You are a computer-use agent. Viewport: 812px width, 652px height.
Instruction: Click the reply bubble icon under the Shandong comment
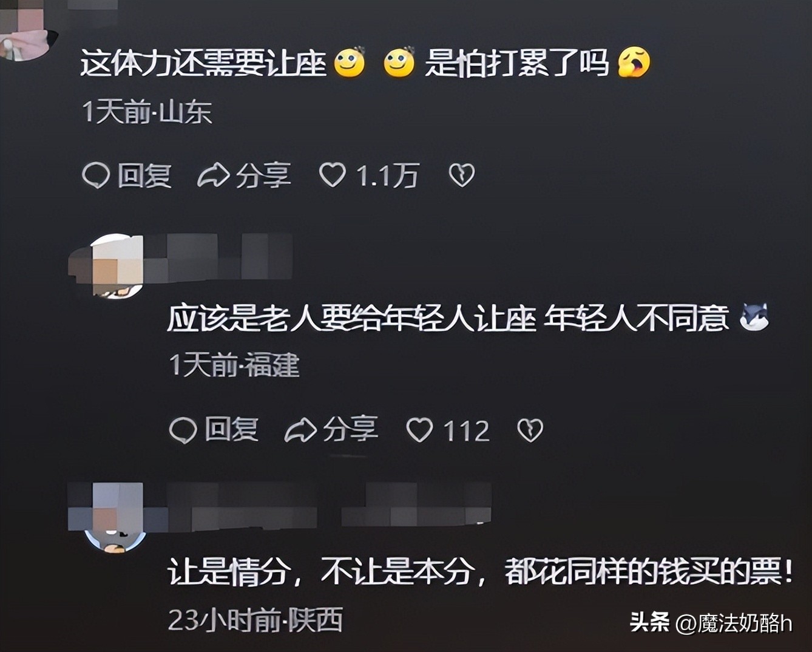click(95, 175)
